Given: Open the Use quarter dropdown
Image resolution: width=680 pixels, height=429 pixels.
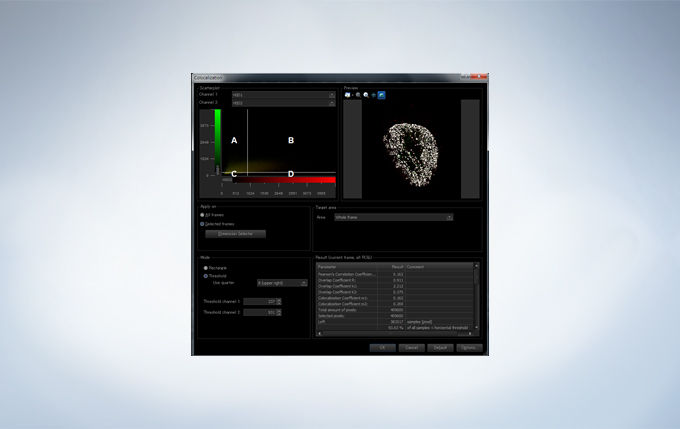Looking at the screenshot, I should 281,283.
